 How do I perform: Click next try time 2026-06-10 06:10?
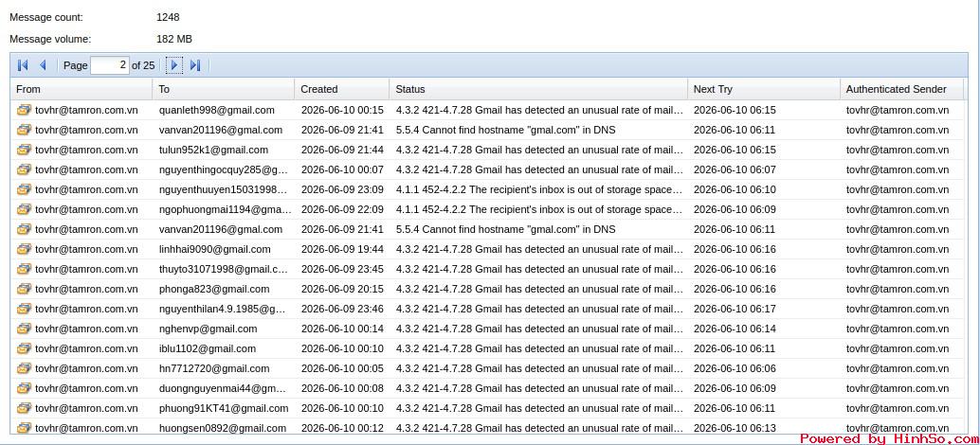[735, 189]
